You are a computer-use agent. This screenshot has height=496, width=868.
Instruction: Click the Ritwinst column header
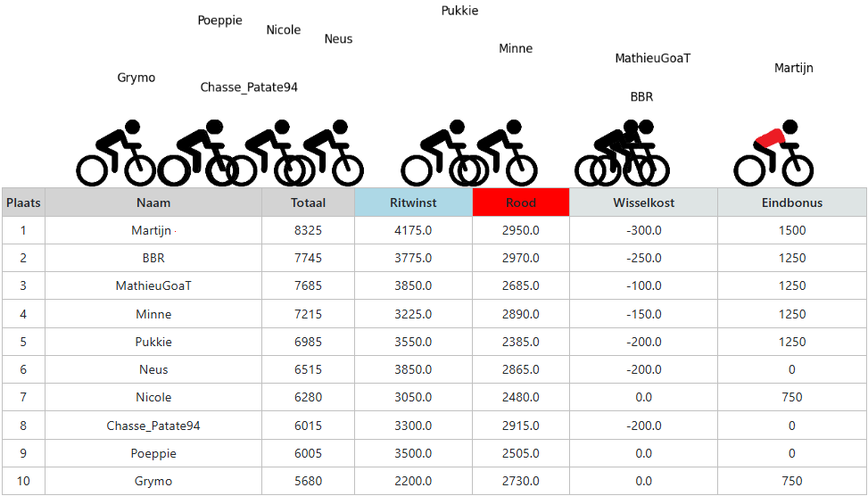coord(413,203)
